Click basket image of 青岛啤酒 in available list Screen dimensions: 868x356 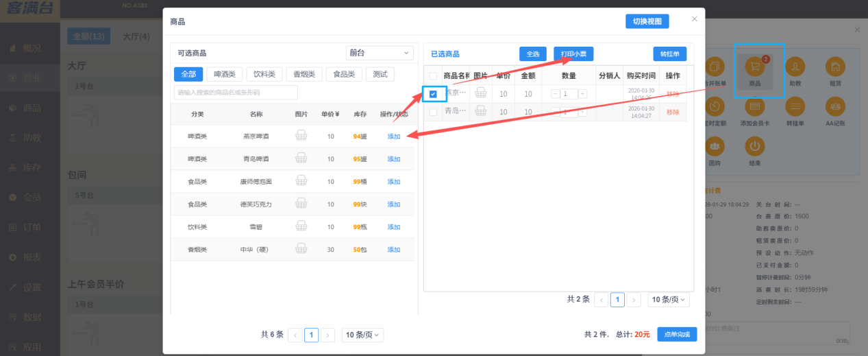pos(301,158)
